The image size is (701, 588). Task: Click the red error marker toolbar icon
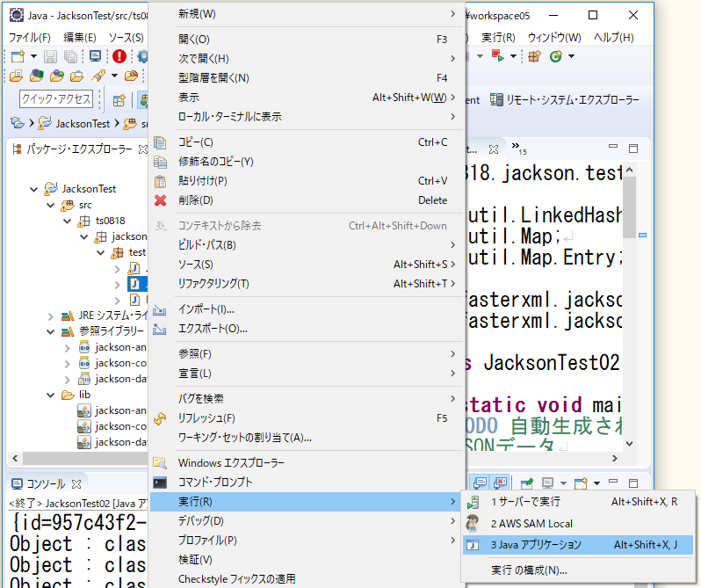coord(119,56)
